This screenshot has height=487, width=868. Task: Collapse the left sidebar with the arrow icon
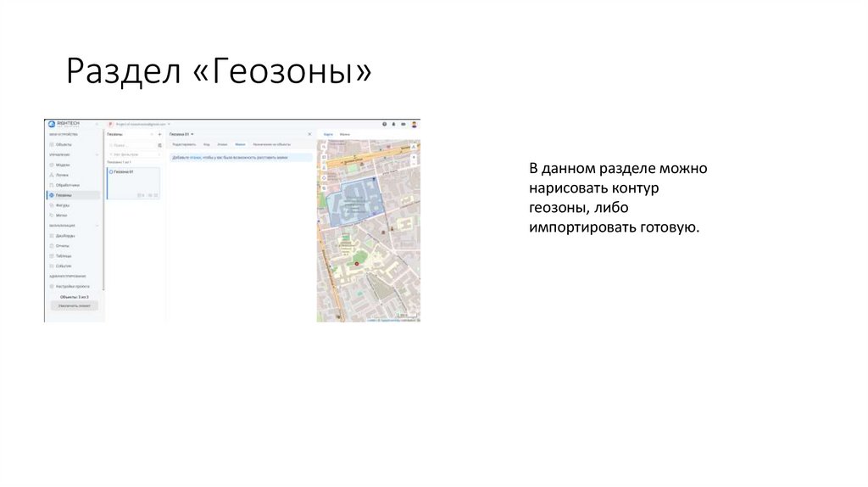pyautogui.click(x=97, y=124)
